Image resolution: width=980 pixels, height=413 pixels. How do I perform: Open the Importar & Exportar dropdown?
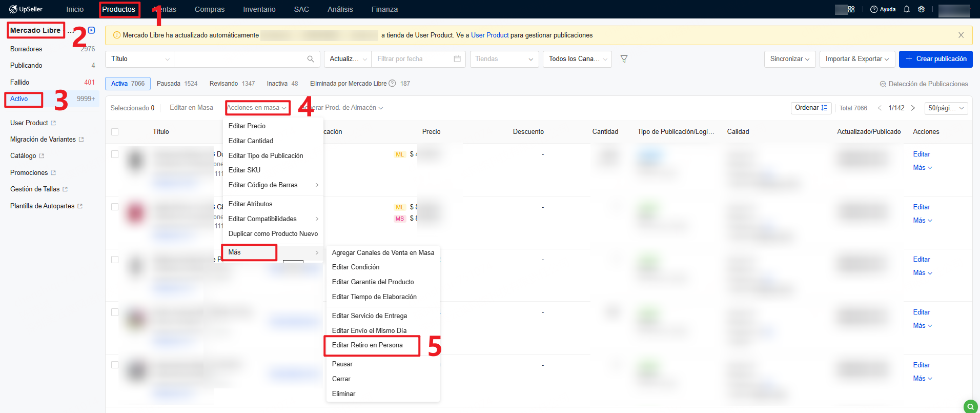pyautogui.click(x=857, y=59)
